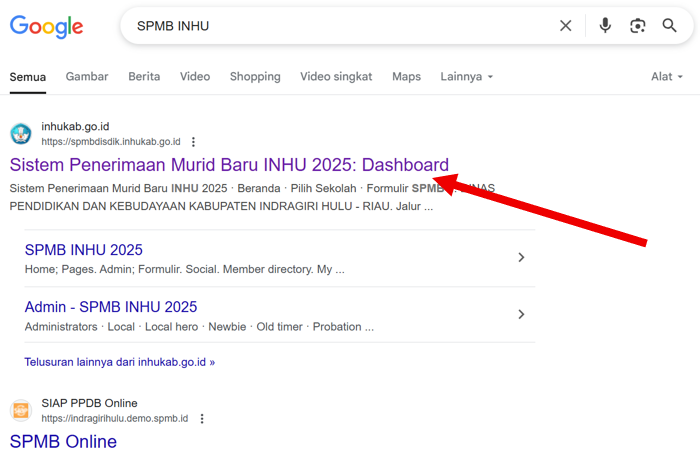The width and height of the screenshot is (700, 456).
Task: Click the SIAP PPDB Online favicon
Action: [x=21, y=410]
